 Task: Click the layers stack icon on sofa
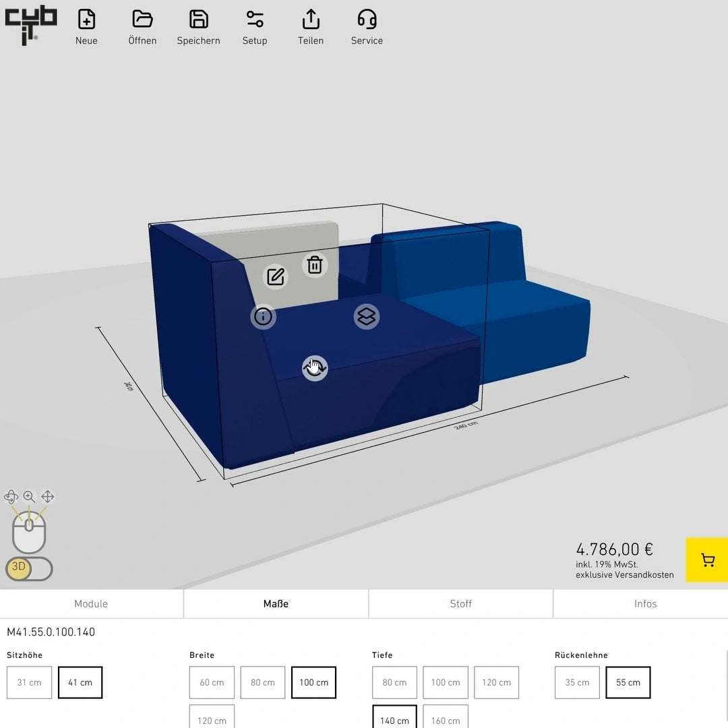pyautogui.click(x=366, y=316)
